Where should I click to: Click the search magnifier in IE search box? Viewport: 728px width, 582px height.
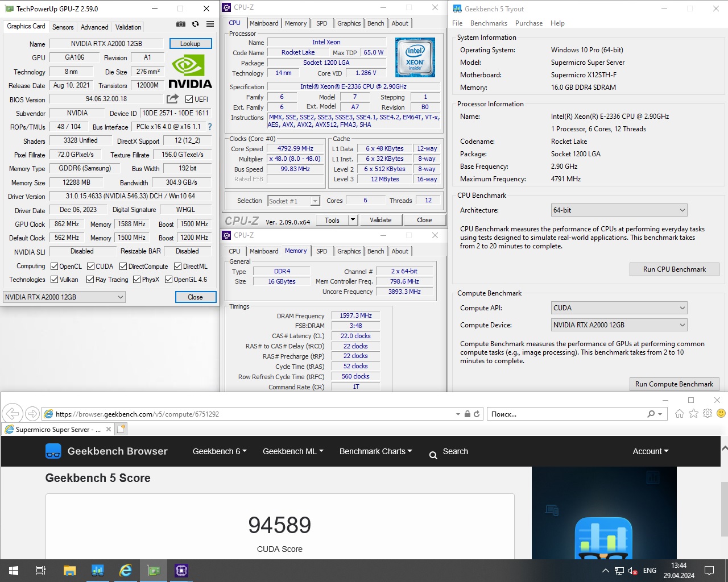coord(651,414)
